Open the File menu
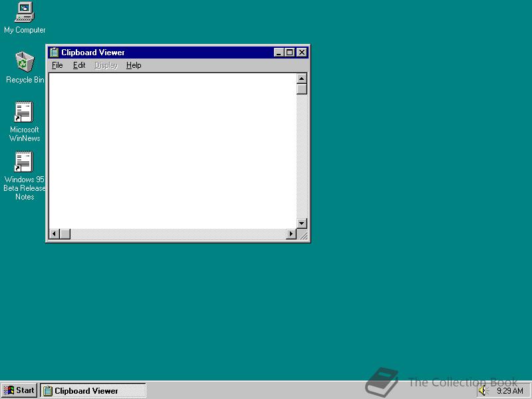532x399 pixels. click(57, 65)
